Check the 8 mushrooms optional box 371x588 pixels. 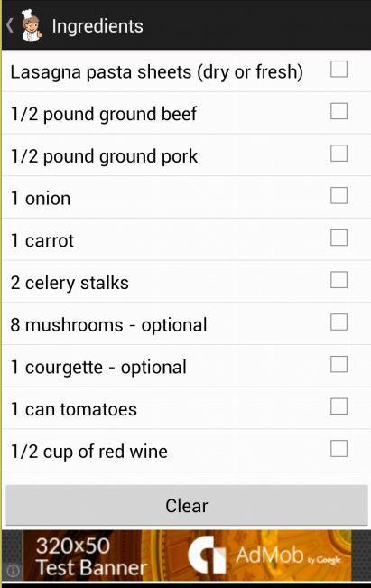coord(339,322)
